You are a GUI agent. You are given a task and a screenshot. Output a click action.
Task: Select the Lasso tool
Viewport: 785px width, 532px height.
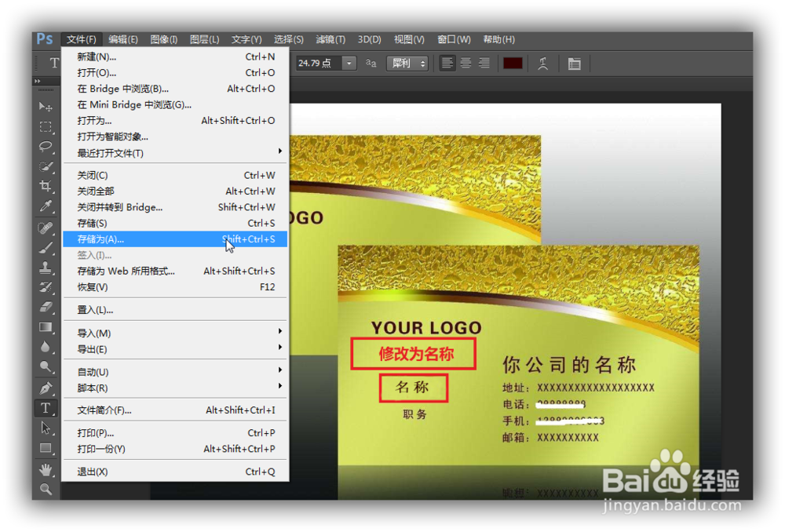(x=46, y=146)
